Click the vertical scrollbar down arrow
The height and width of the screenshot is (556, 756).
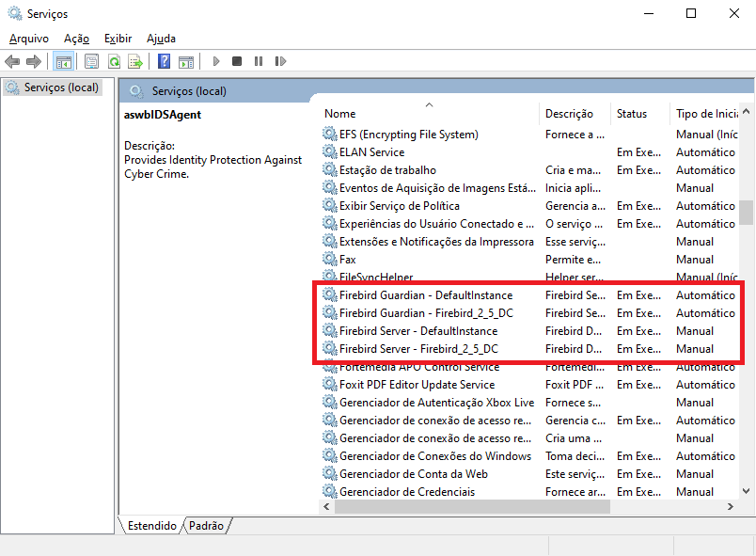(746, 491)
